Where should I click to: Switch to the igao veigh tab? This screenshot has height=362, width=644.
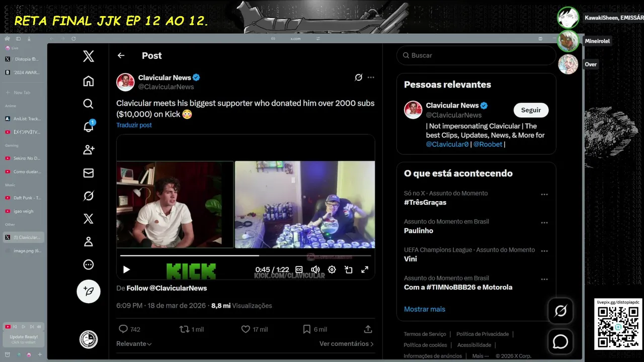[24, 211]
